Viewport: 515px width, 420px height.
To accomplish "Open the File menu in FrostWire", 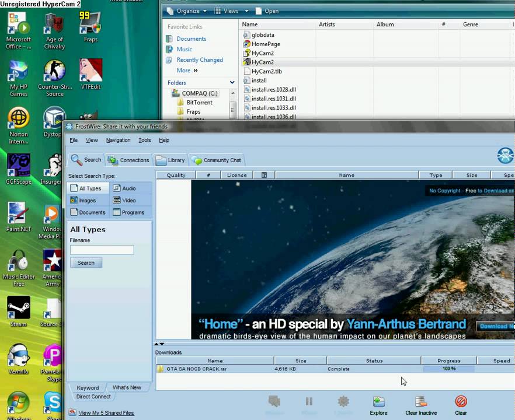I will [74, 140].
